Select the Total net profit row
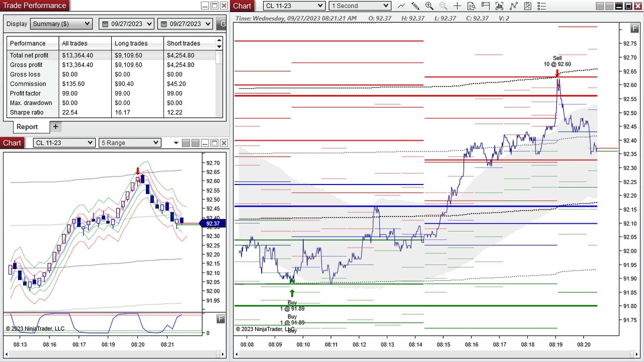 coord(111,55)
